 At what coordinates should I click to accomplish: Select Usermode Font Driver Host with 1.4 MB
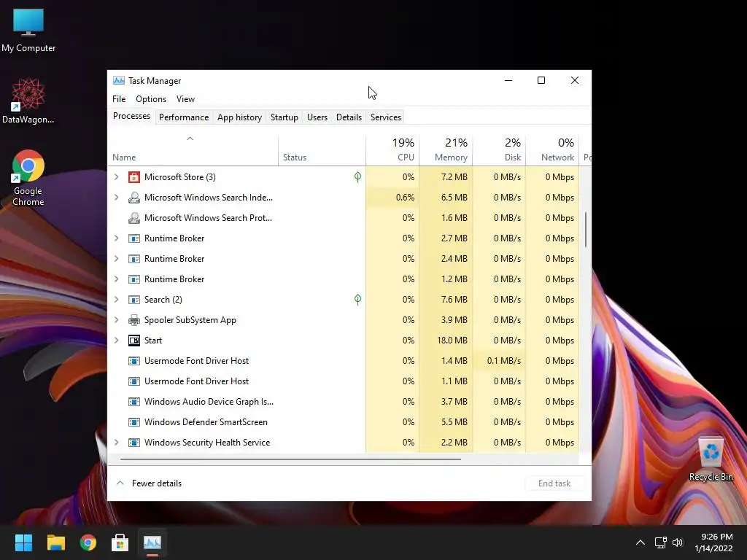coord(344,361)
